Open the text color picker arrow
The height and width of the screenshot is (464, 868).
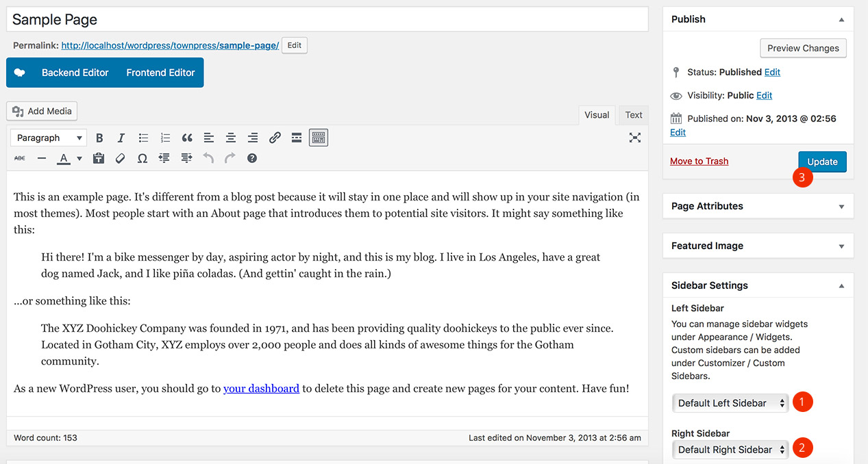[x=79, y=158]
